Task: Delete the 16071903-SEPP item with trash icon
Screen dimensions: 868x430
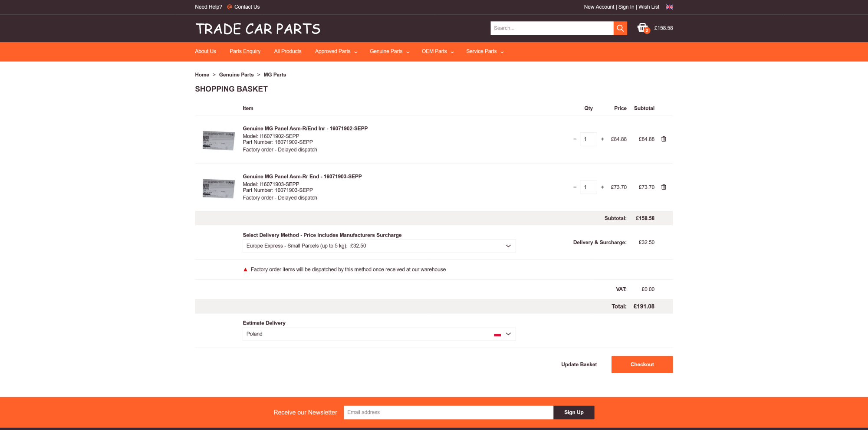Action: (x=664, y=187)
